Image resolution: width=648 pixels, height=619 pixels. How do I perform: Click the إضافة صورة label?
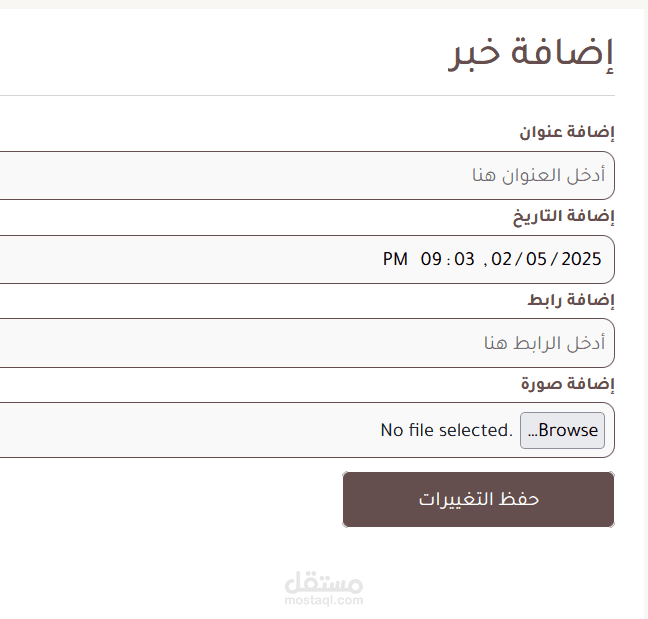click(568, 384)
